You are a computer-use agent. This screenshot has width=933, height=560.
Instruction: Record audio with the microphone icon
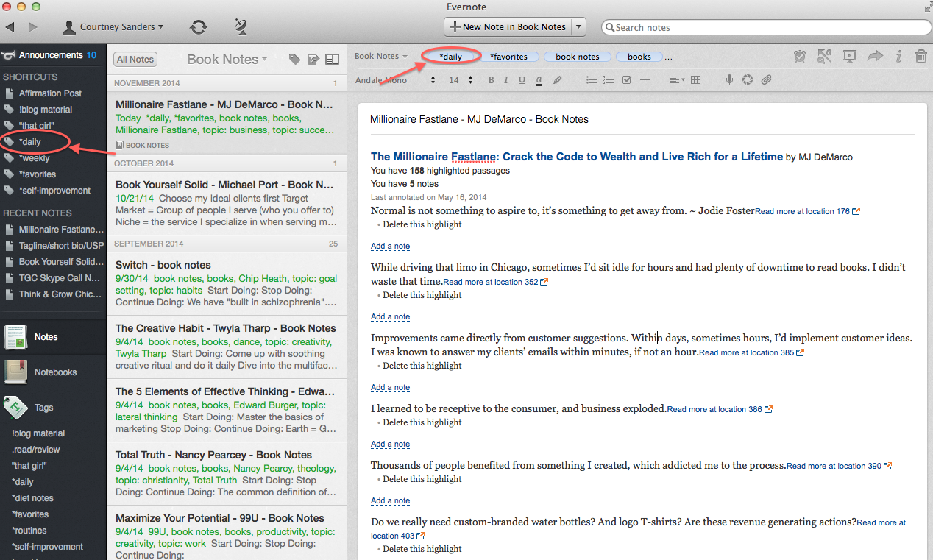click(730, 80)
